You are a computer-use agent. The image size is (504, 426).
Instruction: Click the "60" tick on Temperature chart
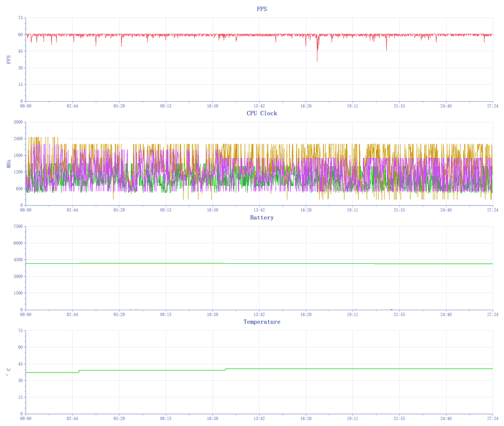point(20,347)
